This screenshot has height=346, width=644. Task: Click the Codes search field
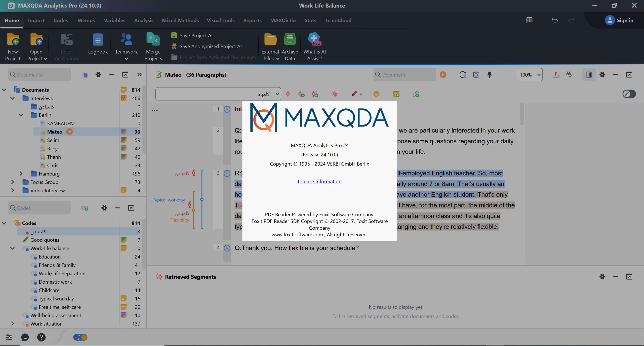(40, 208)
